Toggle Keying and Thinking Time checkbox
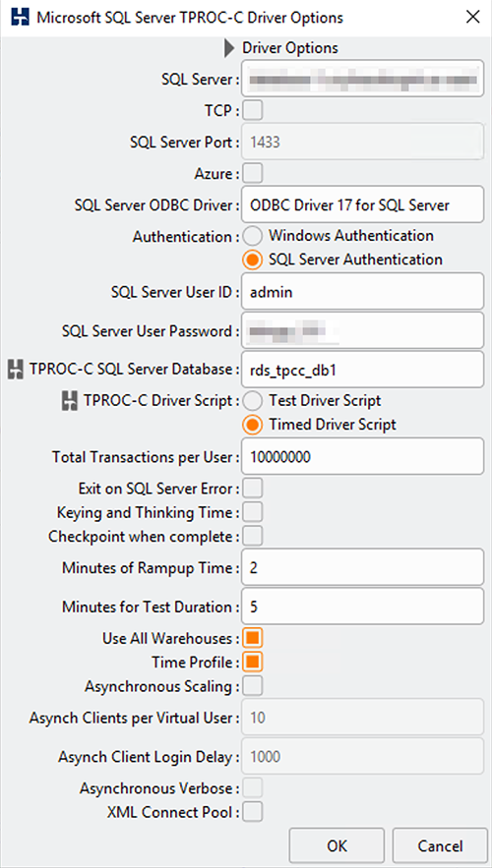The image size is (492, 868). 253,512
